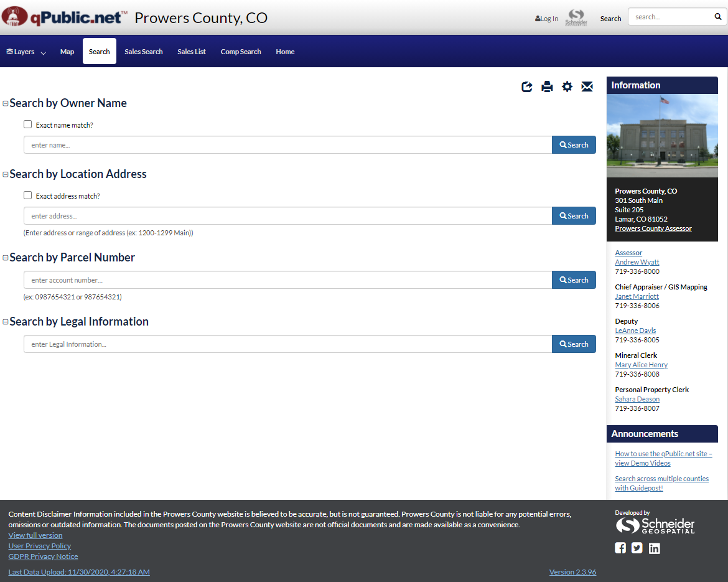
Task: Switch to the Map tab
Action: (x=67, y=52)
